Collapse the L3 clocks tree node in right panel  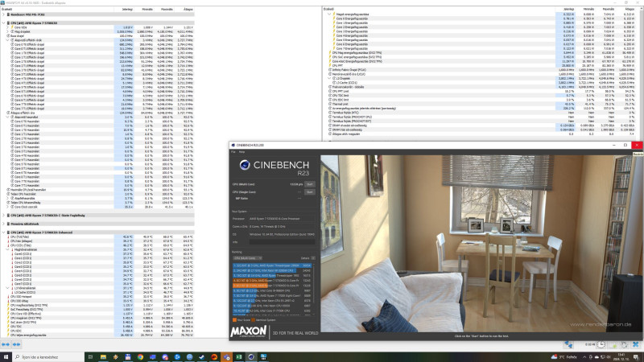329,78
